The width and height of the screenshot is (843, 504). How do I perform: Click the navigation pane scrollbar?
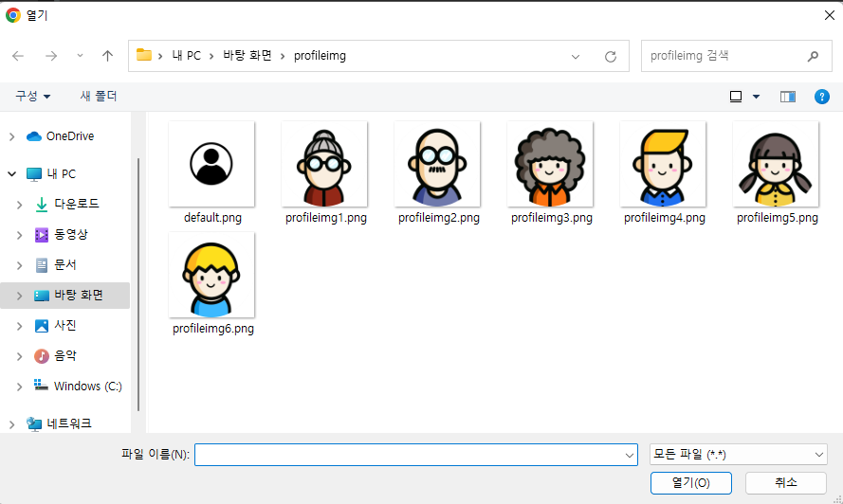[138, 285]
